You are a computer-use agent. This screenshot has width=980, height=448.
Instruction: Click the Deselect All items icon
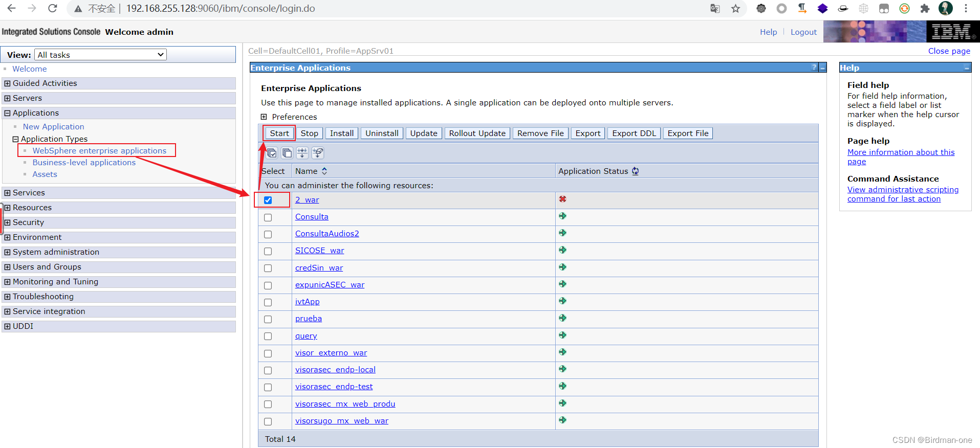[287, 153]
